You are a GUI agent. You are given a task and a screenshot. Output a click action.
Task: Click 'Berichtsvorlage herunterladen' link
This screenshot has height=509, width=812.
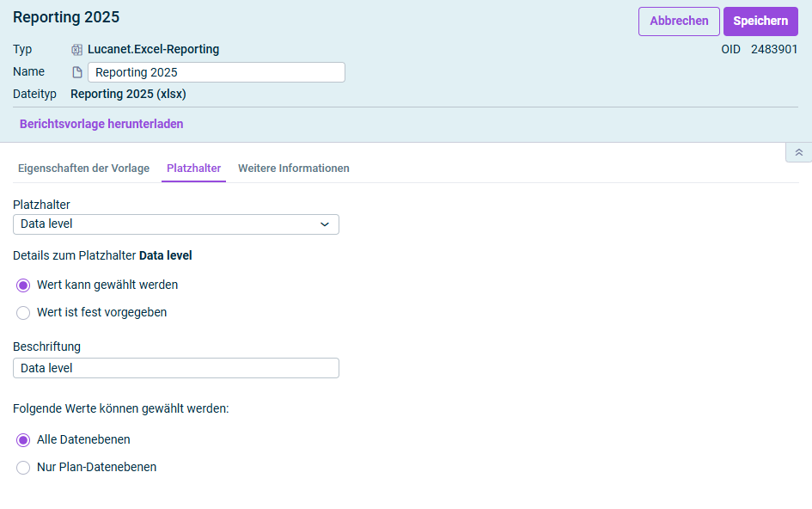[x=101, y=124]
